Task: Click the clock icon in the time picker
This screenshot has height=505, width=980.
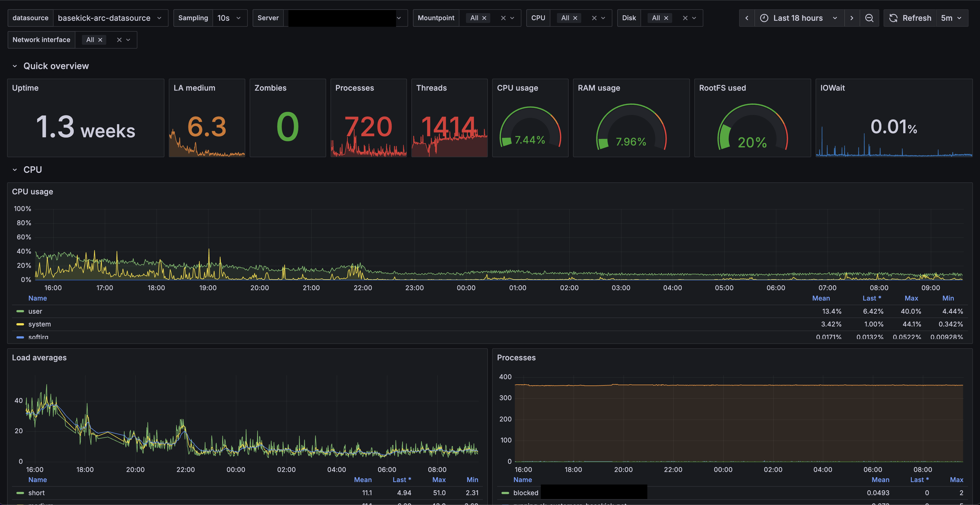Action: click(x=765, y=18)
